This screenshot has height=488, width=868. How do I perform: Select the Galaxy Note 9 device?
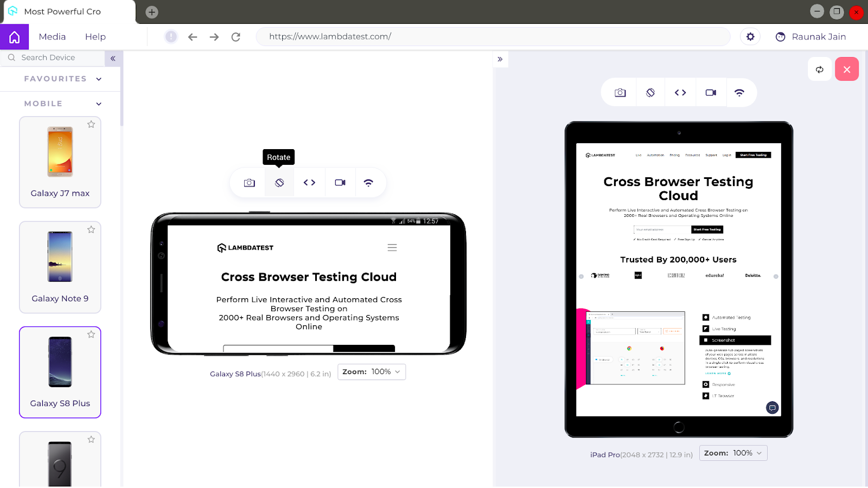click(x=60, y=267)
